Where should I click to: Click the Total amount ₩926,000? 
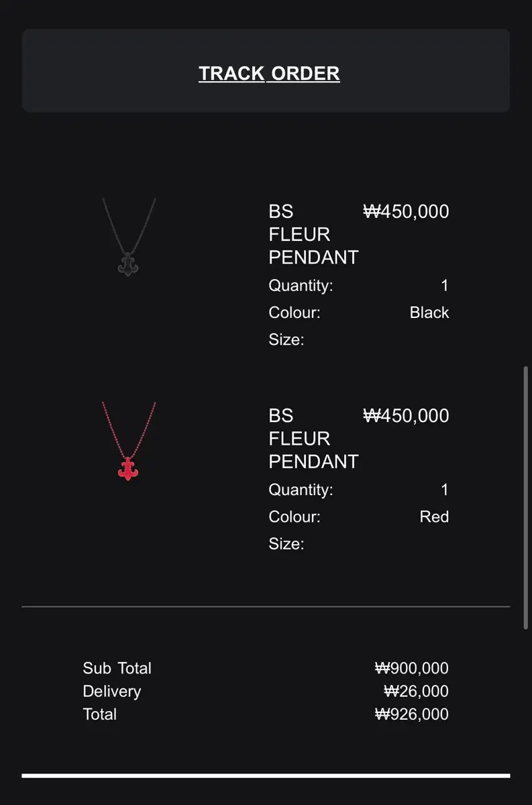coord(412,714)
